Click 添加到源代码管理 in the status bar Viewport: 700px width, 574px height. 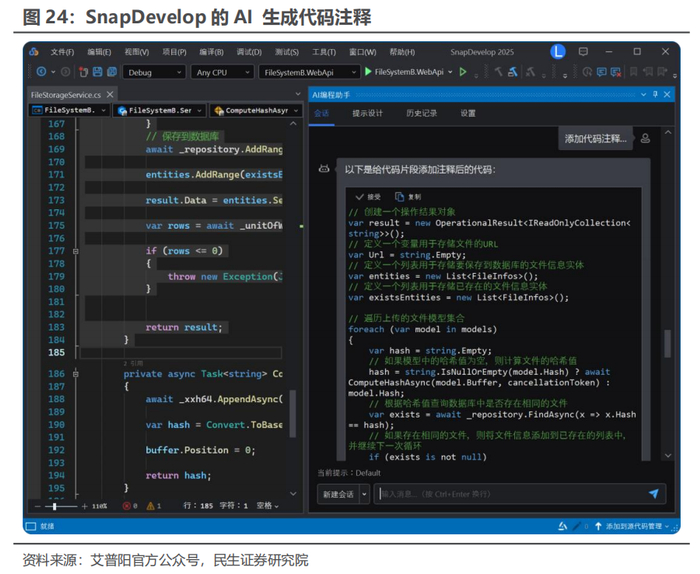(x=633, y=525)
